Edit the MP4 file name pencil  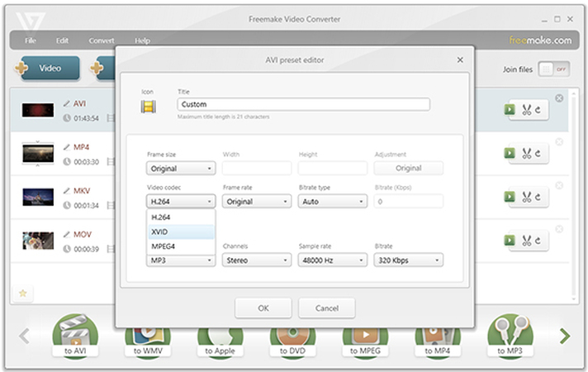66,147
